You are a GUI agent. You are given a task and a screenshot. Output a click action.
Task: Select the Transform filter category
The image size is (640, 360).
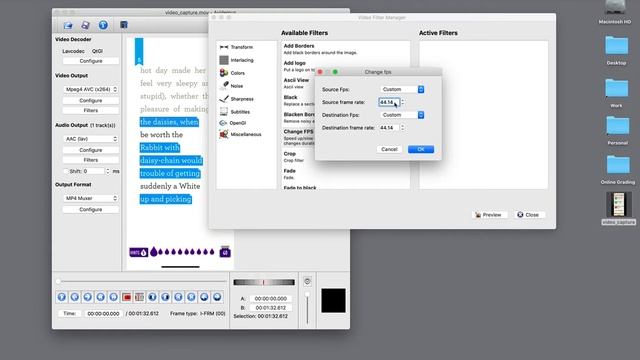[237, 47]
